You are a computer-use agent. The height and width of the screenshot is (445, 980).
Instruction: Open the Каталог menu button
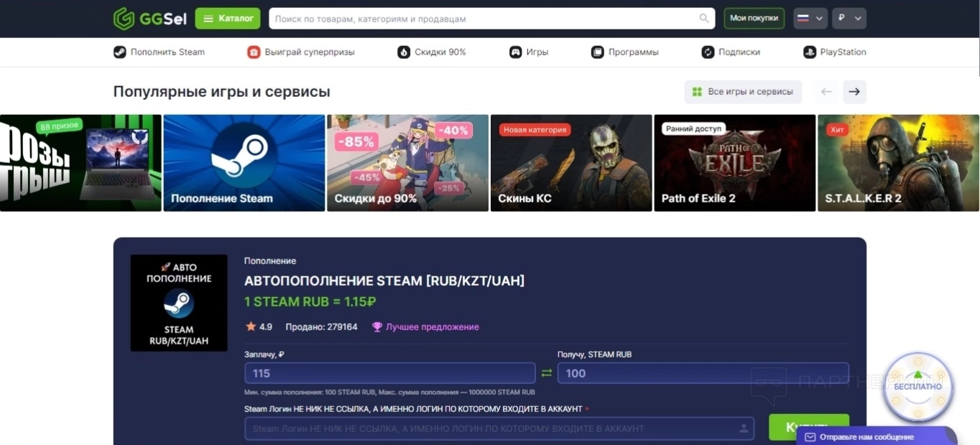[228, 19]
